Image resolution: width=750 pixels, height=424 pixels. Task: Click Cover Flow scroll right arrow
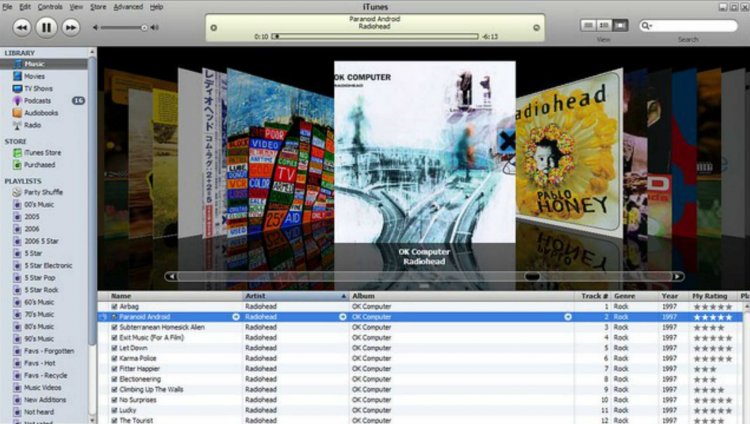(x=678, y=277)
